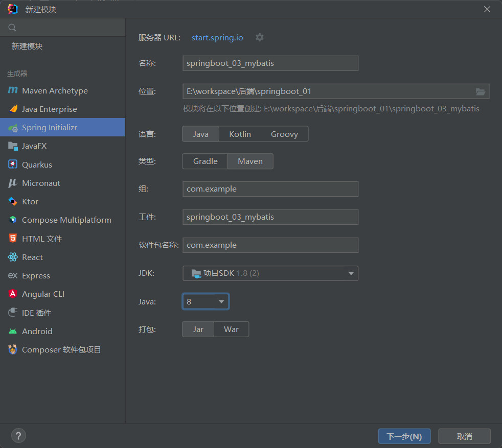Select Micronaut generator entry
This screenshot has width=502, height=448.
pyautogui.click(x=63, y=183)
